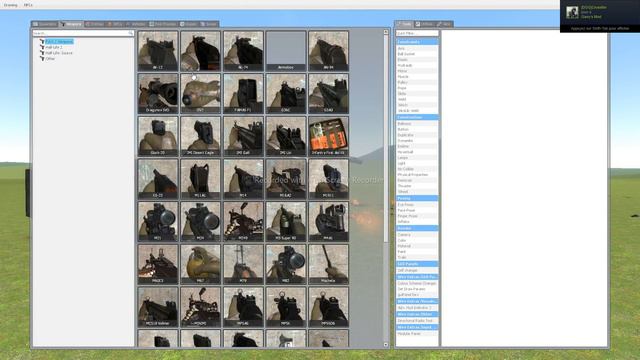
Task: Click the Quick Filter input field
Action: point(417,33)
